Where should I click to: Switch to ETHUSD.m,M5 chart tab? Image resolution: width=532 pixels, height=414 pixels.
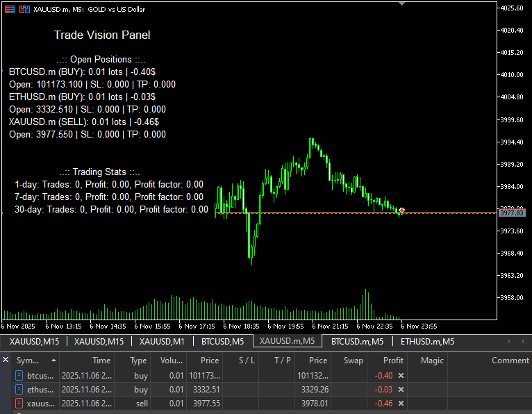(x=427, y=341)
